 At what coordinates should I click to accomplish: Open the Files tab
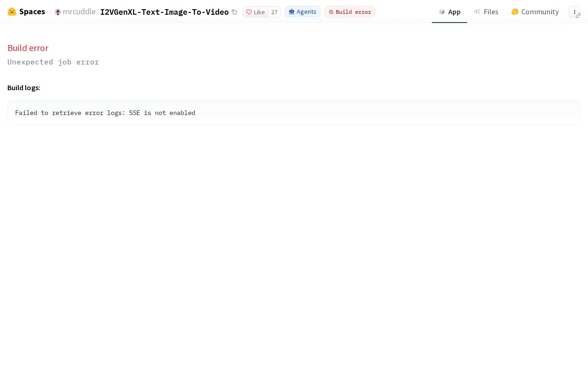(486, 12)
